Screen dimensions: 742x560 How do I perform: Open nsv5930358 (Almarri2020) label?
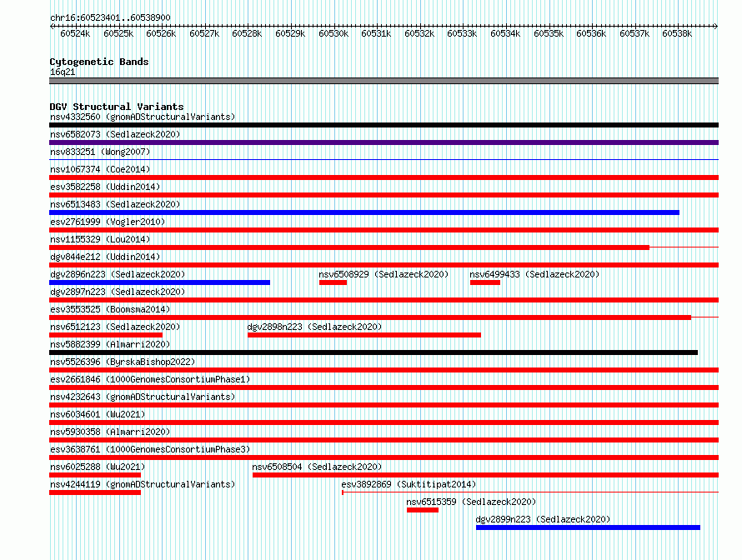[110, 432]
